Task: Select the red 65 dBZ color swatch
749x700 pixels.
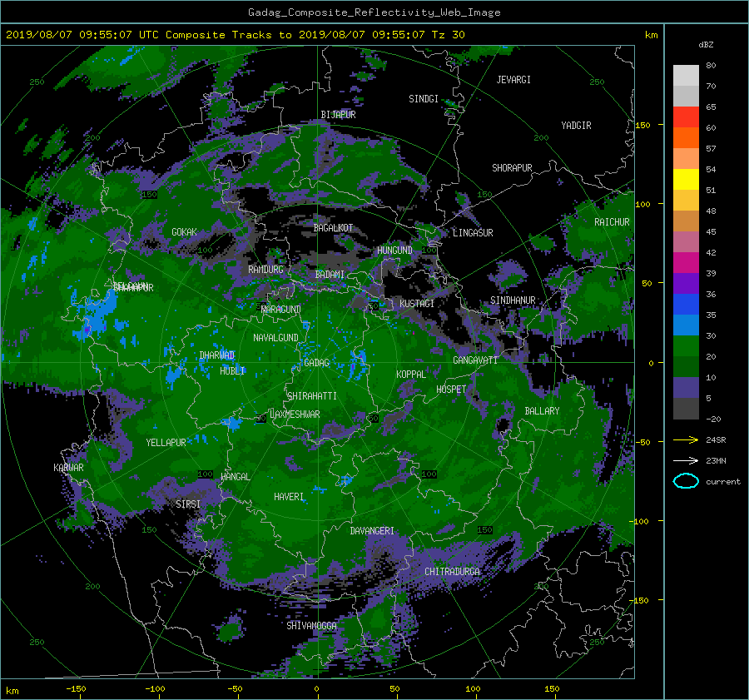Action: pos(686,117)
